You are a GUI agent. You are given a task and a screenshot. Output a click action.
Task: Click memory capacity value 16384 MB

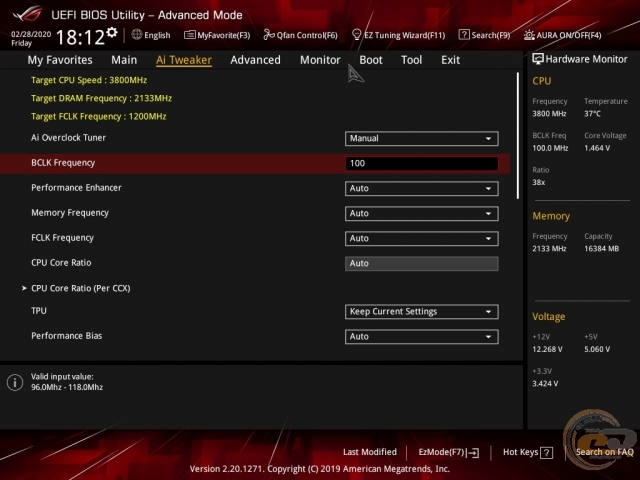[x=602, y=249]
